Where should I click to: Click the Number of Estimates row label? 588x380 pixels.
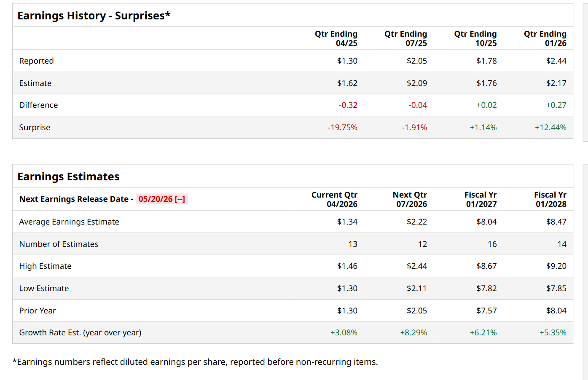click(x=59, y=244)
